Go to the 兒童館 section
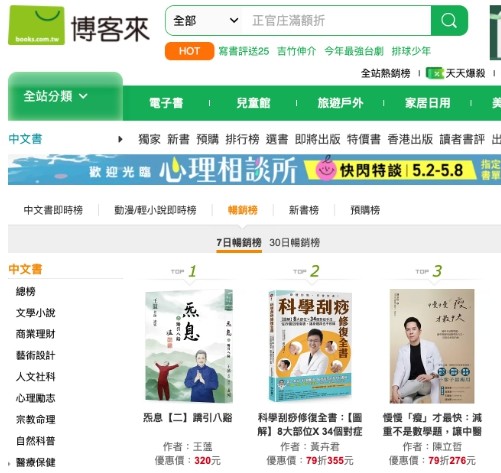 pos(253,103)
